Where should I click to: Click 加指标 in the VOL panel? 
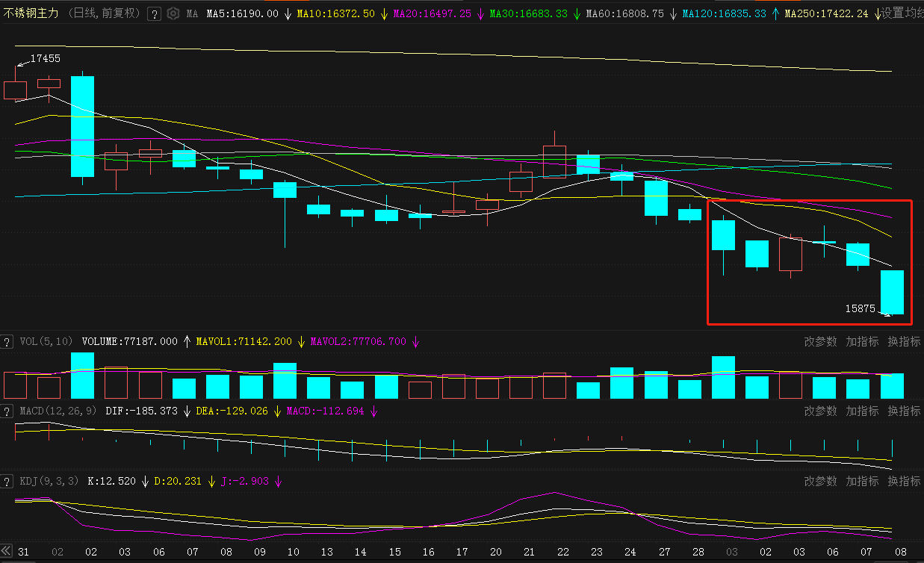tap(862, 341)
